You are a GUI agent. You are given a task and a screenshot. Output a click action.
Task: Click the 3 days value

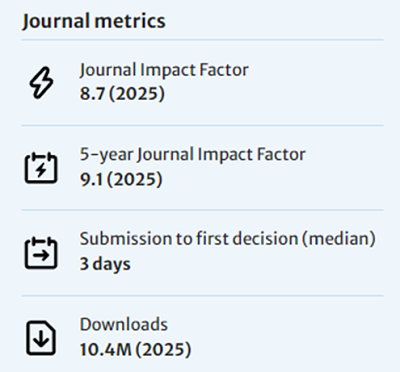[105, 264]
